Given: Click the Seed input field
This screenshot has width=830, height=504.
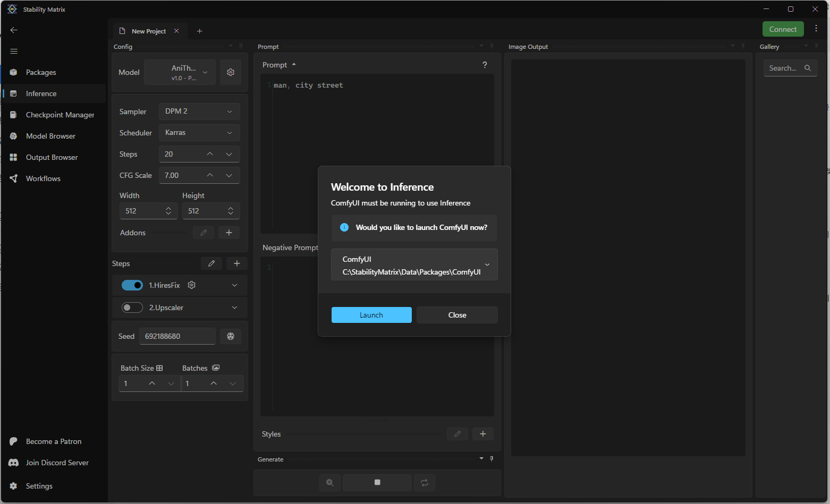Looking at the screenshot, I should pyautogui.click(x=177, y=336).
